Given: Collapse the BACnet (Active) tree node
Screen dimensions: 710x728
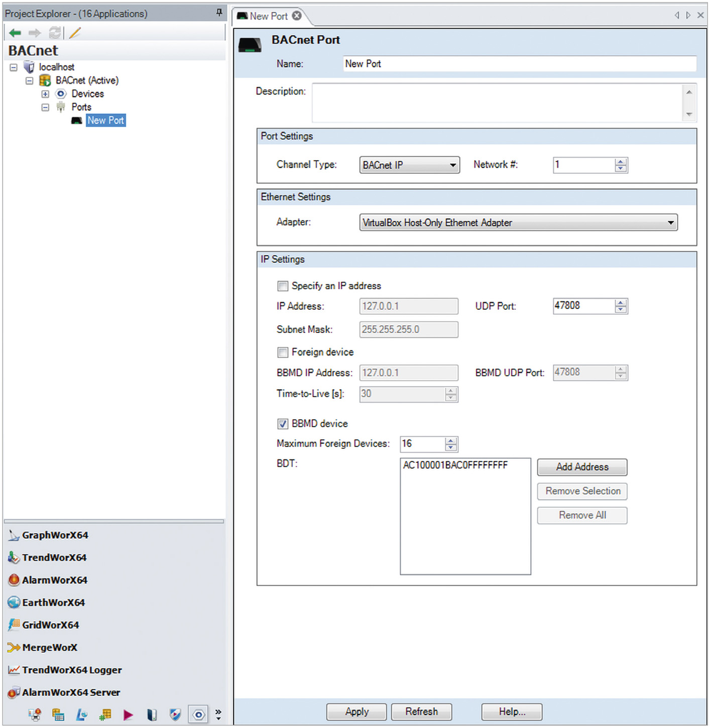Looking at the screenshot, I should (29, 80).
